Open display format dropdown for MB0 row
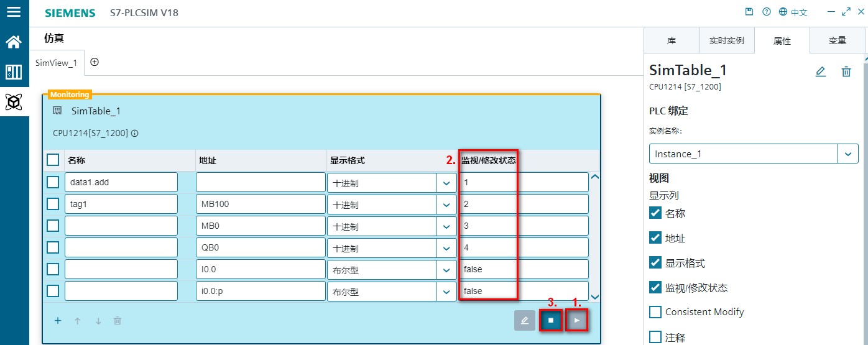This screenshot has height=345, width=868. 446,226
